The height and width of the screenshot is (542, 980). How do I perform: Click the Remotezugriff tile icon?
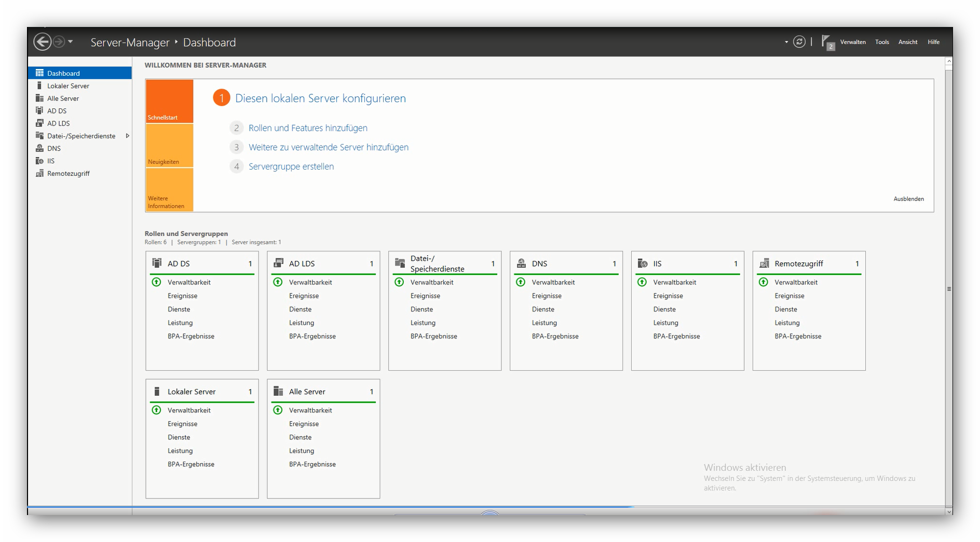pos(764,263)
